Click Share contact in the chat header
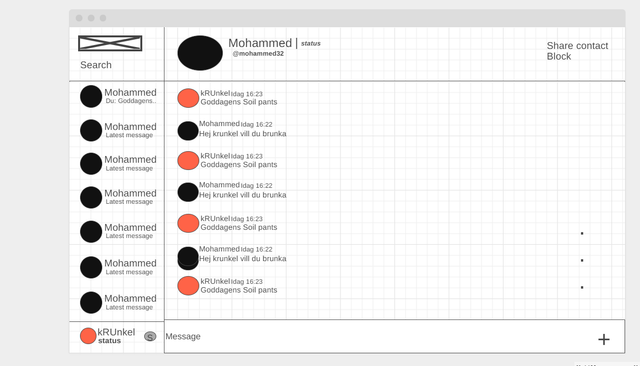The height and width of the screenshot is (366, 640). pyautogui.click(x=577, y=46)
